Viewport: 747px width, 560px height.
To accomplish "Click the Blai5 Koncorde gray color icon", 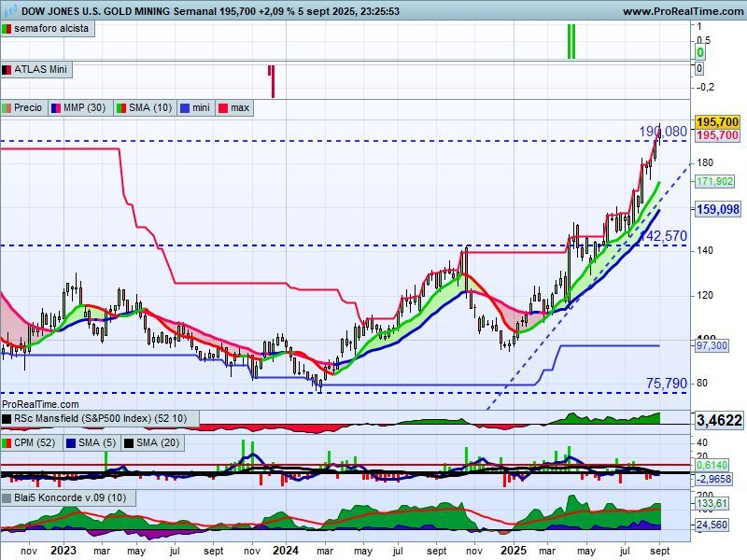I will [x=7, y=498].
